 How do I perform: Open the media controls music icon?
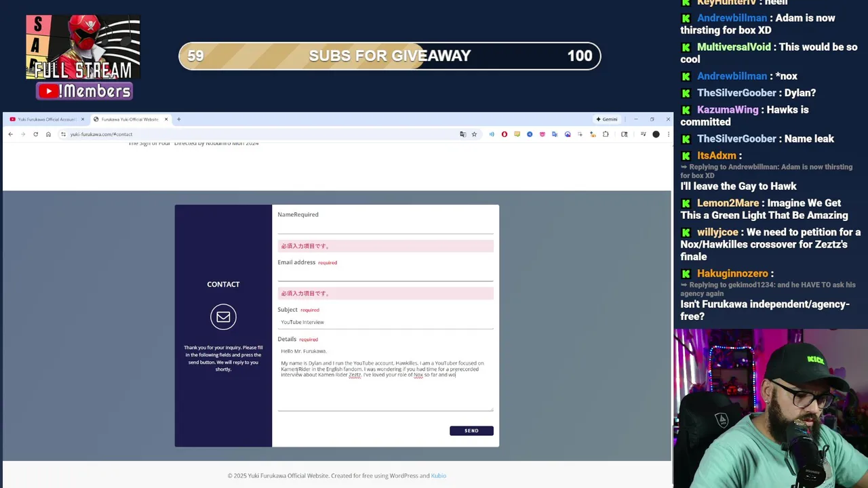pyautogui.click(x=643, y=134)
